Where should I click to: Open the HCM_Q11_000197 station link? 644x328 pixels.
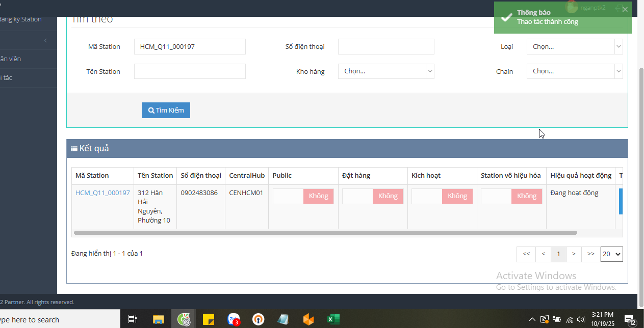pyautogui.click(x=102, y=193)
